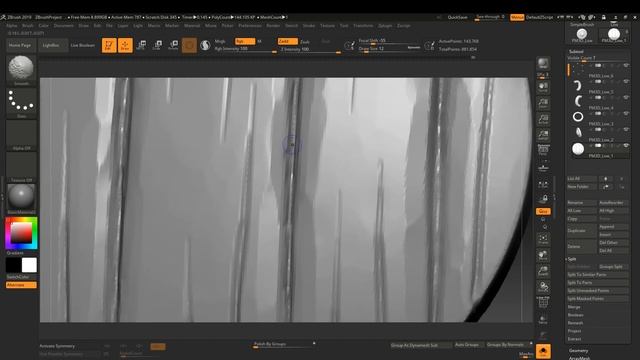Click QuickSave
Screen dimensions: 640x360
458,18
